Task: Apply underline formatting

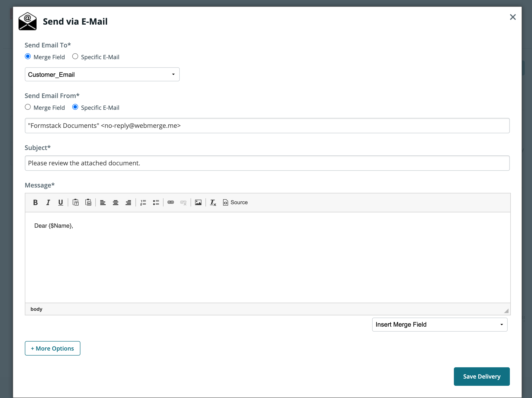Action: pos(60,202)
